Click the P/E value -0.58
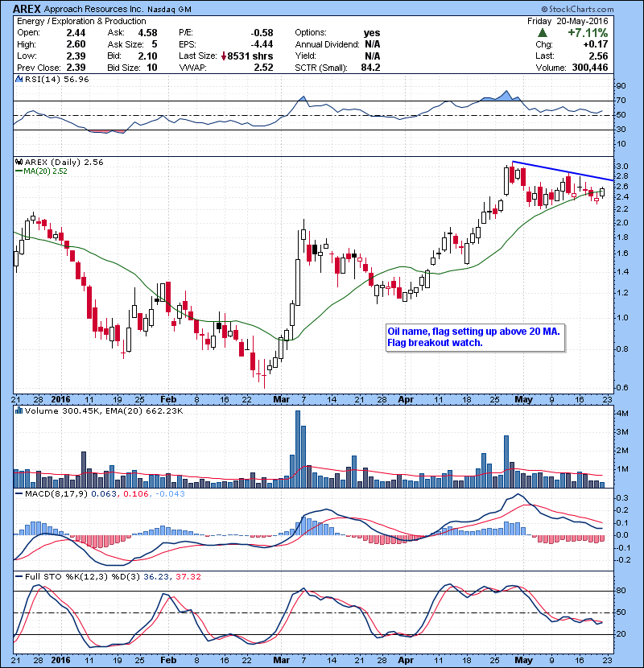This screenshot has width=644, height=668. tap(262, 33)
